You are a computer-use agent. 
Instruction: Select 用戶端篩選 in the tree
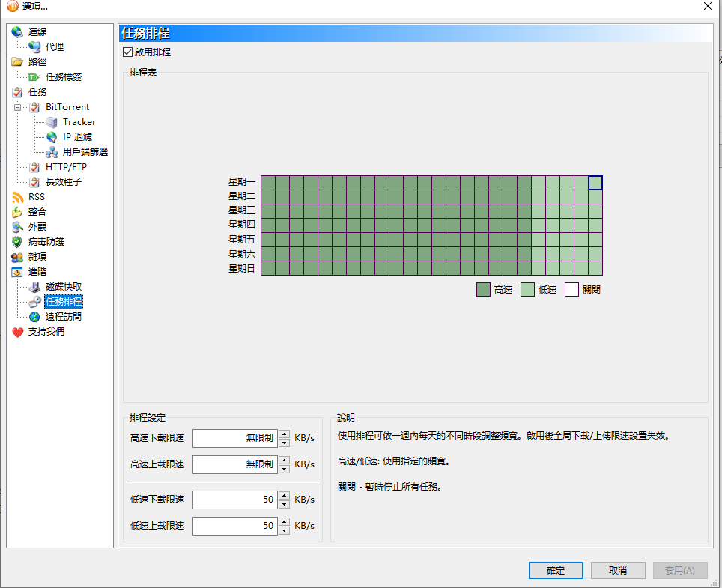coord(85,152)
